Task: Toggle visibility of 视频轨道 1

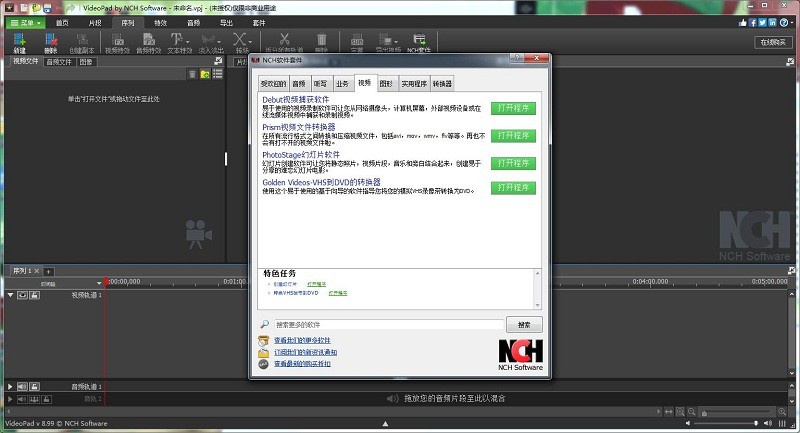Action: tap(22, 295)
